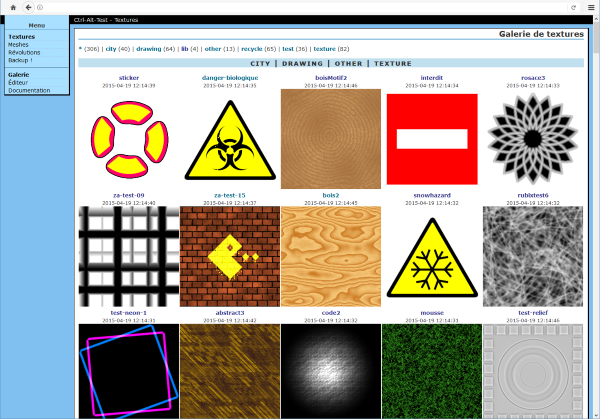Switch to the CITY category tab

tap(260, 64)
